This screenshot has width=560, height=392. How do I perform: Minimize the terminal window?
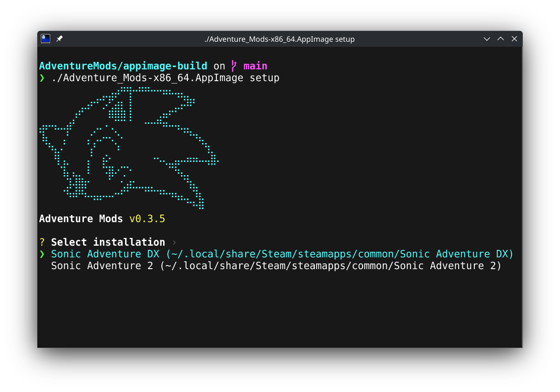click(487, 39)
